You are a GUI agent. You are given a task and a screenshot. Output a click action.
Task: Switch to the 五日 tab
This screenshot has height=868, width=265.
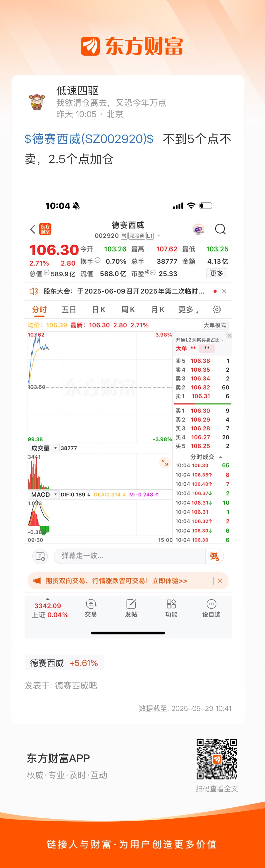tap(68, 310)
